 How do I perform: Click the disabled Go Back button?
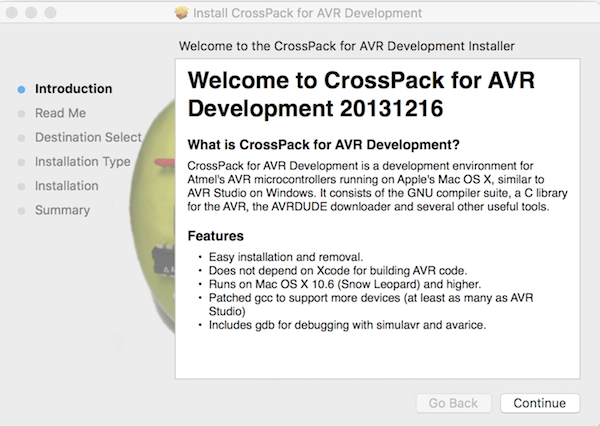(453, 403)
